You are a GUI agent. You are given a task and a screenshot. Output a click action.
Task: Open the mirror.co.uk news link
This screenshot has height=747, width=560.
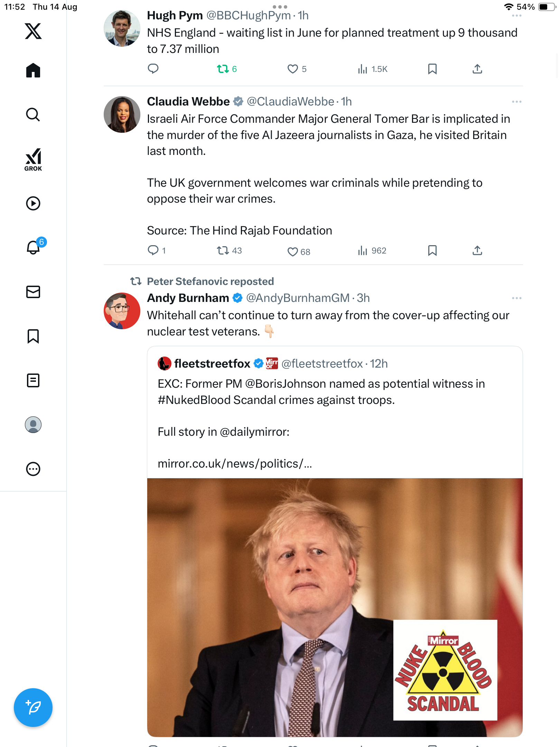235,464
